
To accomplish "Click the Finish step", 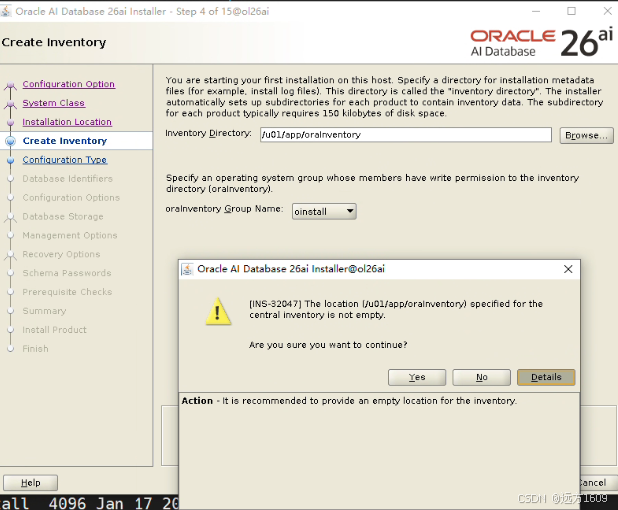I will point(35,349).
